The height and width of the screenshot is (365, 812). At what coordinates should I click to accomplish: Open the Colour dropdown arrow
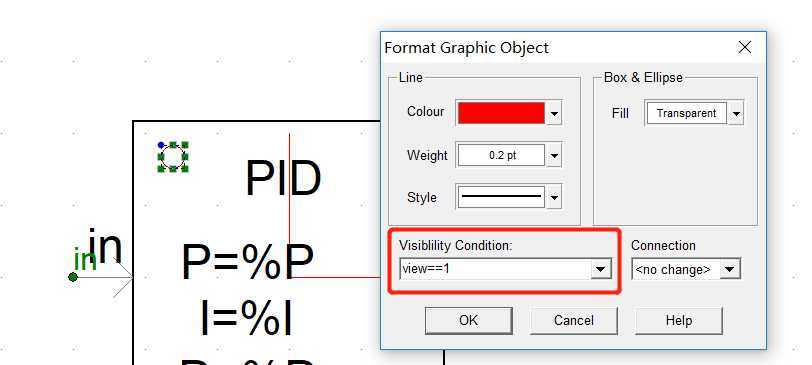pos(554,113)
